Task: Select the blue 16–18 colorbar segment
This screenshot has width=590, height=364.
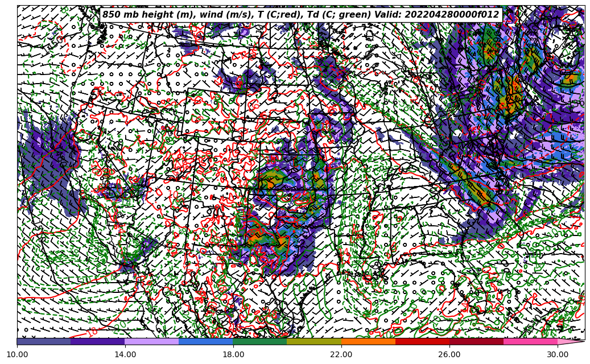Action: click(x=206, y=341)
